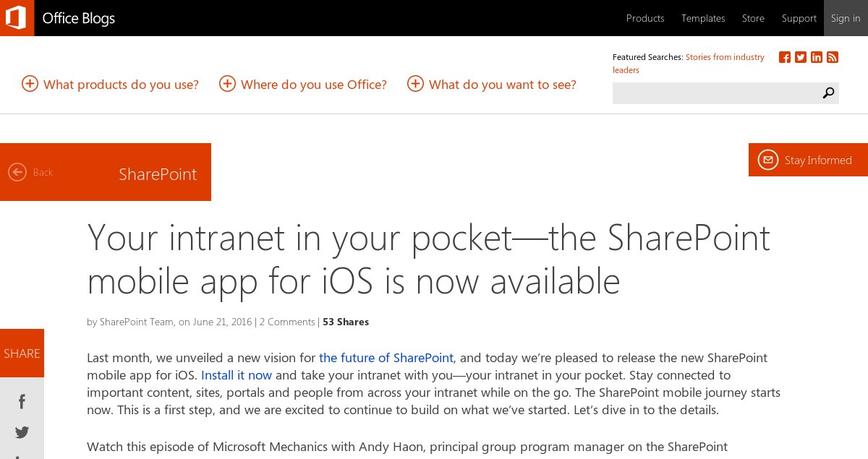Image resolution: width=868 pixels, height=459 pixels.
Task: Expand "What products do you use?"
Action: click(x=110, y=85)
